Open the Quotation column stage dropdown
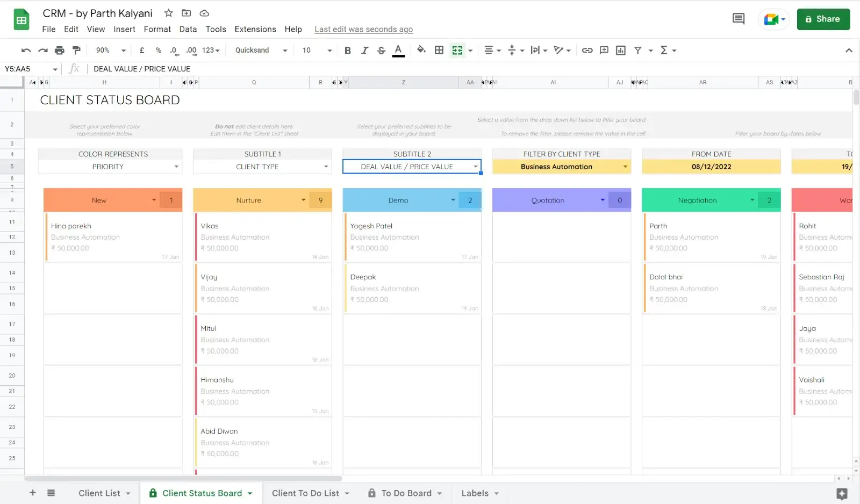860x504 pixels. click(x=603, y=200)
